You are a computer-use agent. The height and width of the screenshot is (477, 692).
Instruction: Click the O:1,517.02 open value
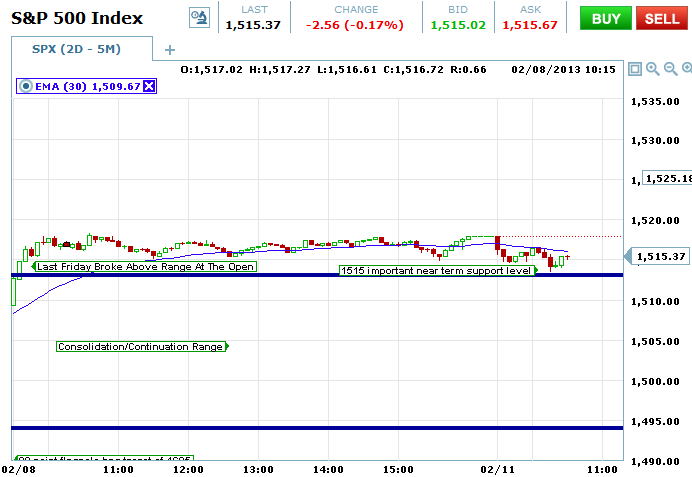point(211,70)
